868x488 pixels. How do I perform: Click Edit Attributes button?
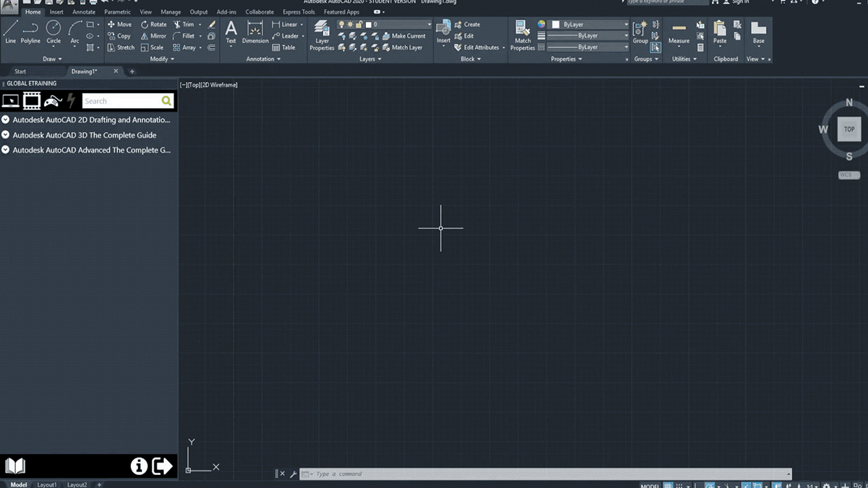tap(477, 47)
